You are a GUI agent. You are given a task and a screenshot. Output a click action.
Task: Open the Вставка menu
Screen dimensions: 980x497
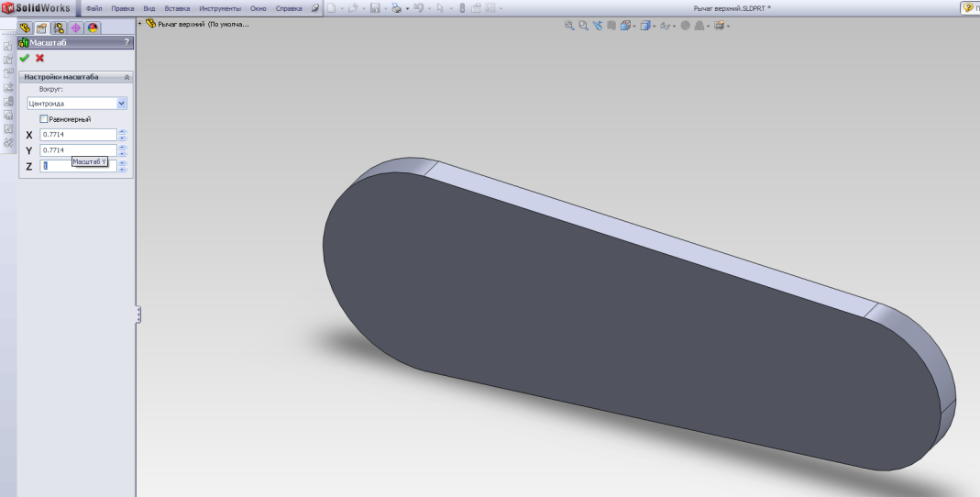click(x=176, y=8)
